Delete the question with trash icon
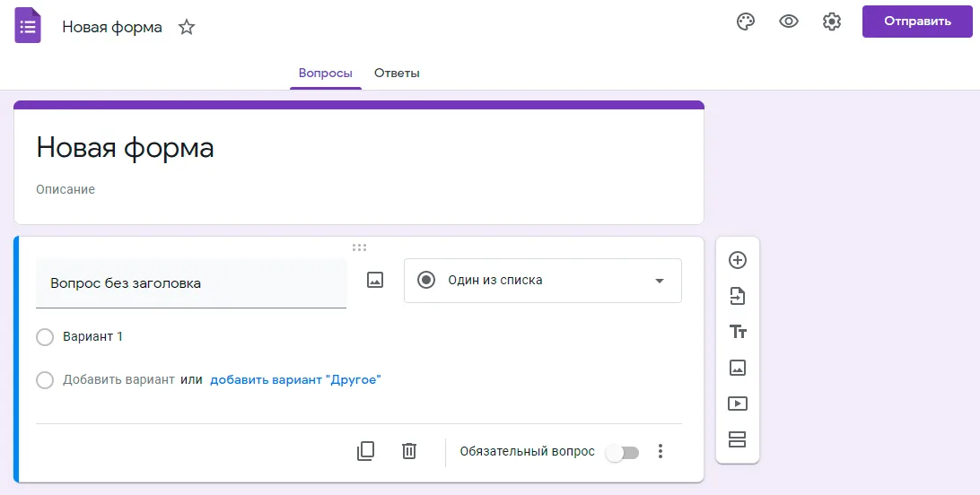Viewport: 980px width, 495px height. pyautogui.click(x=408, y=451)
